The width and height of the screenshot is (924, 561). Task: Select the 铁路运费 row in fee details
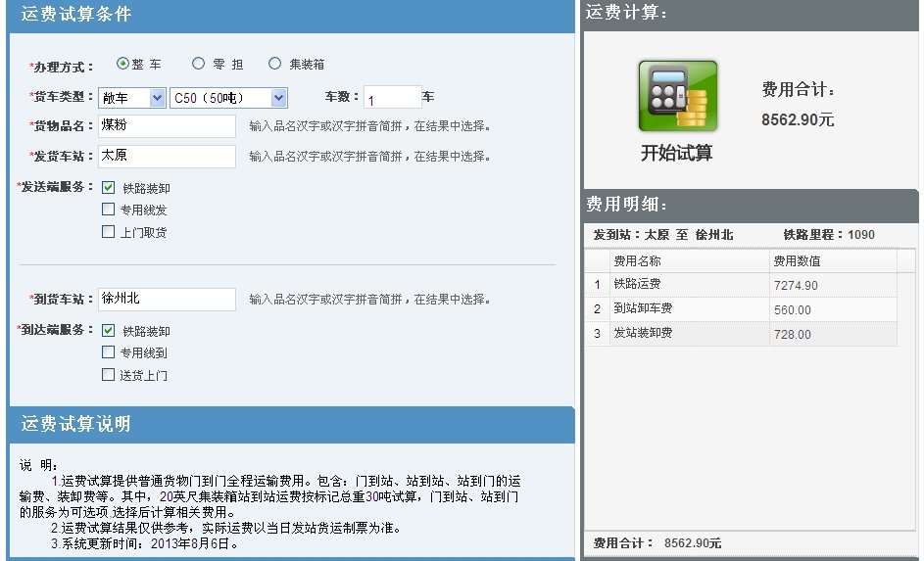(x=742, y=284)
